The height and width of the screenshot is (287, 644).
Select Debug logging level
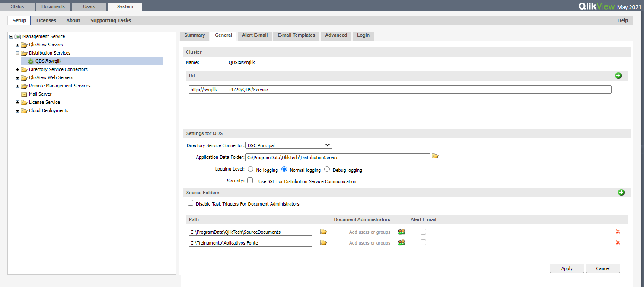coord(327,170)
